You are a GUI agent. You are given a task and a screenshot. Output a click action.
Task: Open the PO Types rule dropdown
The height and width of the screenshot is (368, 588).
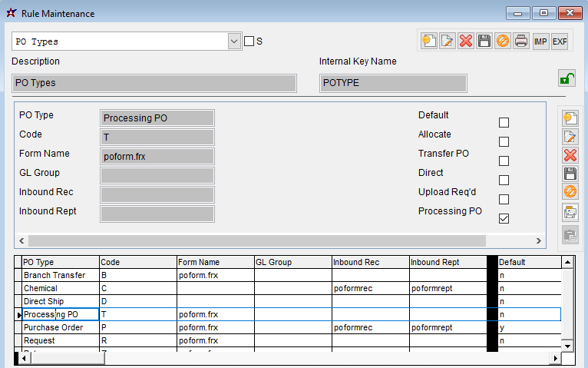coord(235,41)
